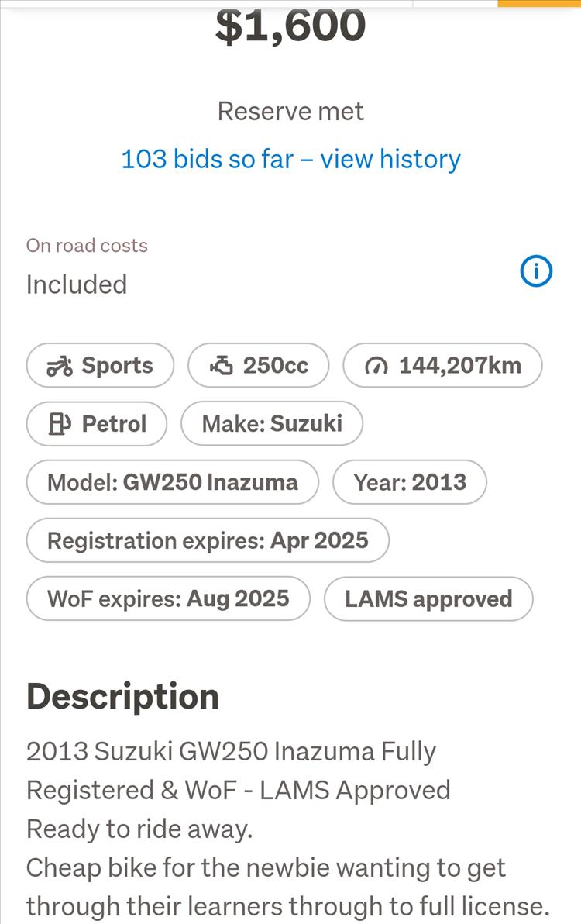
Task: Click the odometer icon beside 144,207km
Action: [x=376, y=367]
